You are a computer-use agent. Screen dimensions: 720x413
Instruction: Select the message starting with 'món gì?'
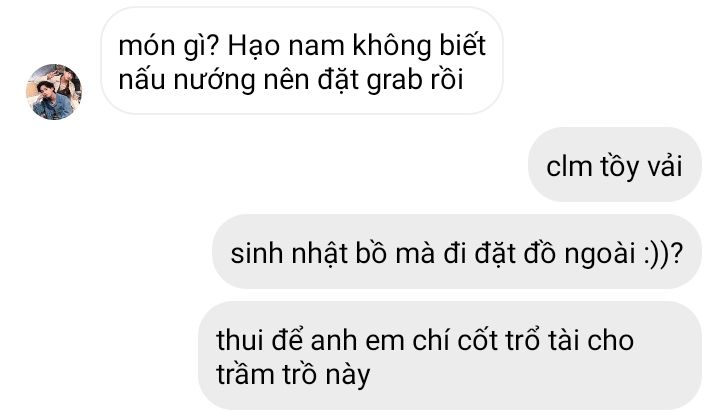302,61
